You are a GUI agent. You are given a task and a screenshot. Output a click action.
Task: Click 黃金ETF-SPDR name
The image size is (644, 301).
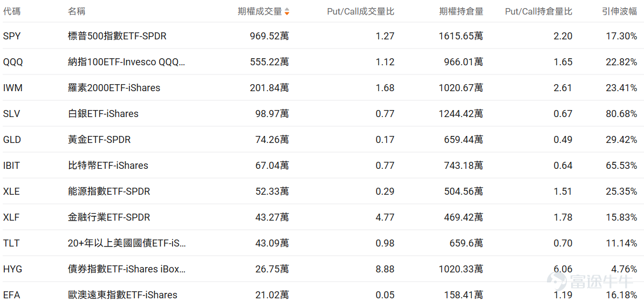[x=99, y=140]
